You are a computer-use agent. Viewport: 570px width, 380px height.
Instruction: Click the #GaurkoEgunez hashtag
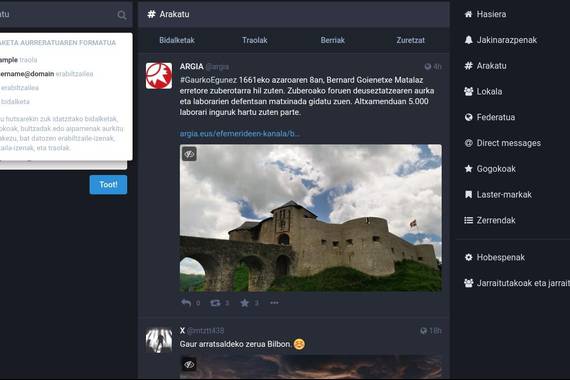[x=208, y=80]
